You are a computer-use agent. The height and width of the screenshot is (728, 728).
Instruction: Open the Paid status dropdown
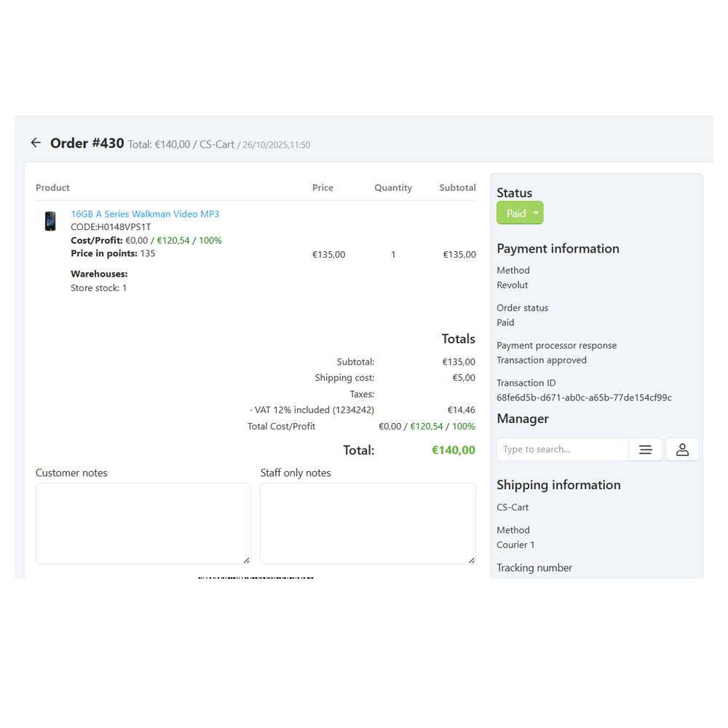click(x=516, y=213)
